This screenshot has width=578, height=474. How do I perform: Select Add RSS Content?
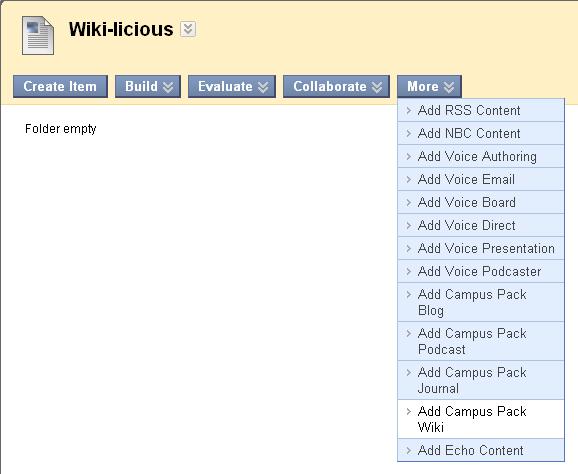click(481, 110)
